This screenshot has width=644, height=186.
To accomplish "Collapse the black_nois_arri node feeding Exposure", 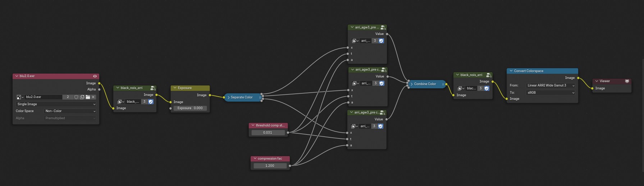I will tap(118, 88).
